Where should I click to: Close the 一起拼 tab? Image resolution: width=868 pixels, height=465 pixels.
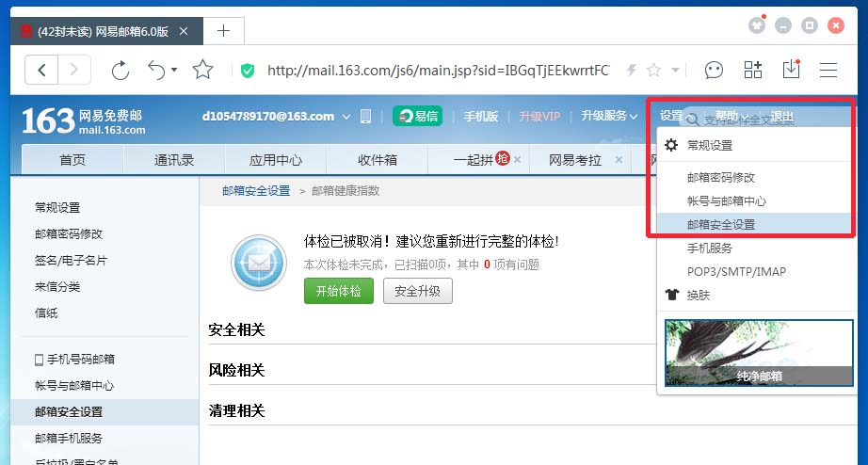click(518, 159)
